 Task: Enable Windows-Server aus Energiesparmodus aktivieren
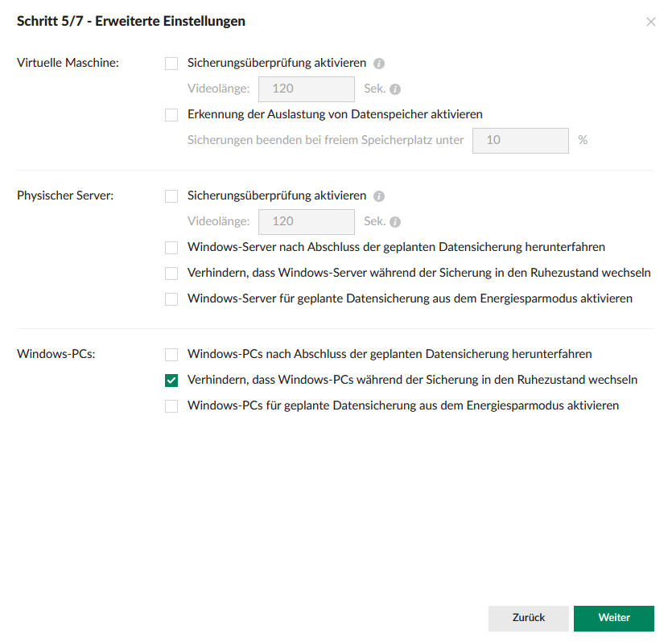(x=171, y=299)
